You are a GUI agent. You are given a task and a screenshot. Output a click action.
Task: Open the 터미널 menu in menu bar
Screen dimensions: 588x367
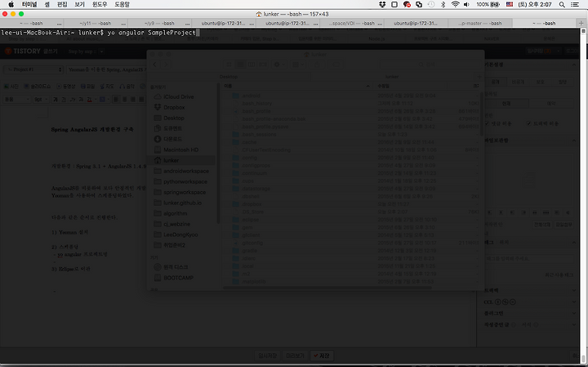coord(29,5)
